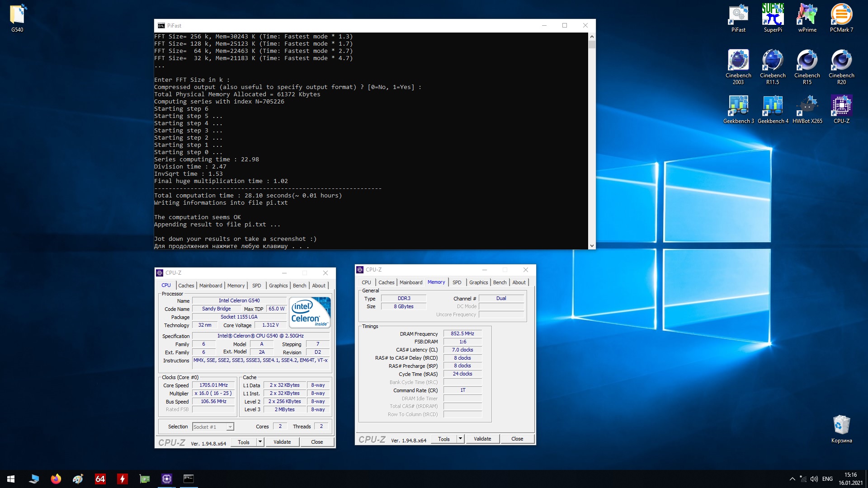Open the About tab in left CPU-Z
Viewport: 868px width, 488px height.
[319, 286]
